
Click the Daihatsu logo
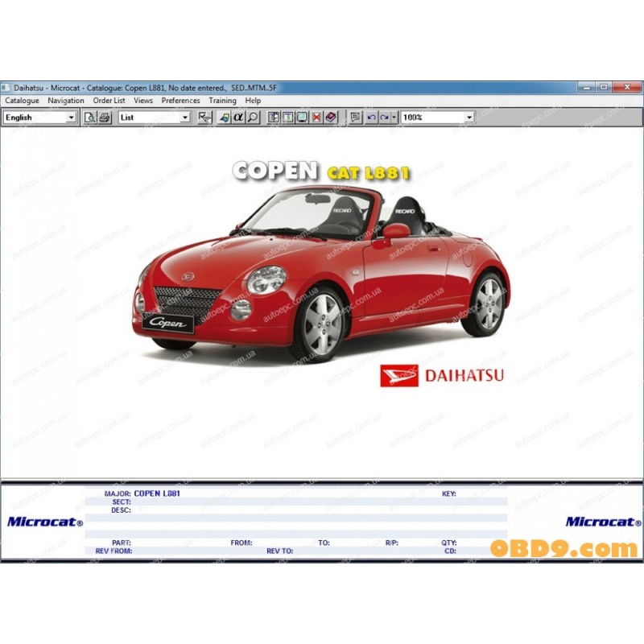pyautogui.click(x=442, y=375)
